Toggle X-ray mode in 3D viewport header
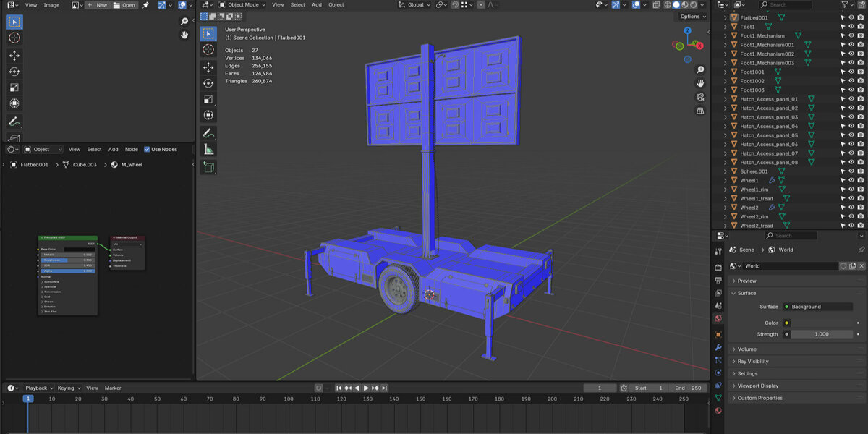Viewport: 868px width, 434px height. [x=655, y=4]
